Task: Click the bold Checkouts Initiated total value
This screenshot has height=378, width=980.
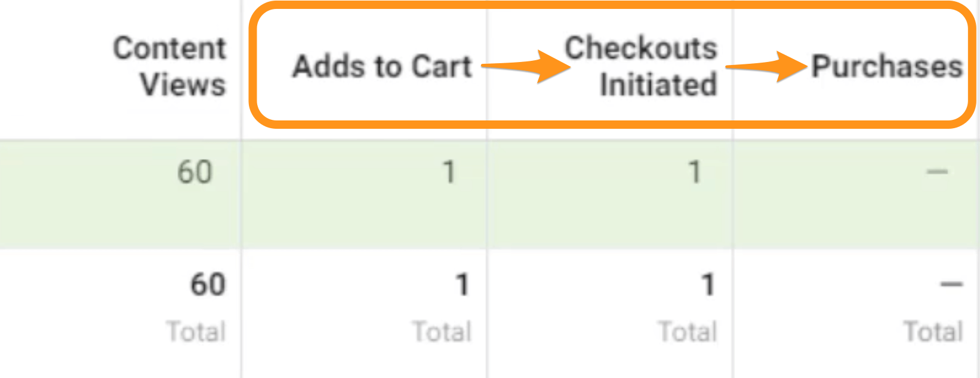Action: pyautogui.click(x=708, y=284)
